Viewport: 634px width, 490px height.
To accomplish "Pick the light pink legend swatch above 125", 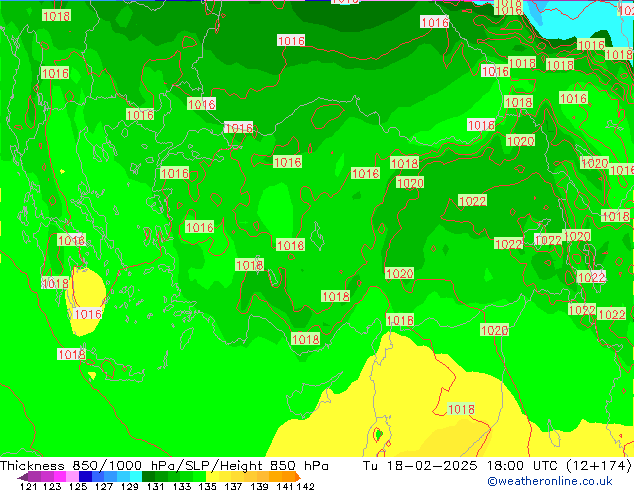I will (x=72, y=477).
